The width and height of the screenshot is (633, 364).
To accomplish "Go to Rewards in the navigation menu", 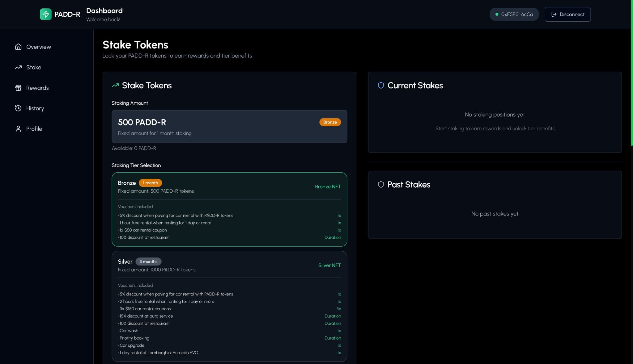I will (x=37, y=88).
